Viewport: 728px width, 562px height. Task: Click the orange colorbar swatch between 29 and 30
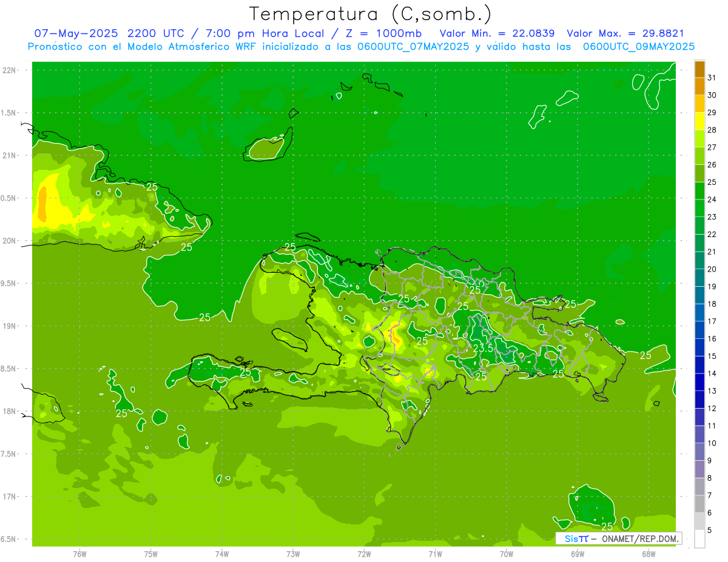pos(699,104)
